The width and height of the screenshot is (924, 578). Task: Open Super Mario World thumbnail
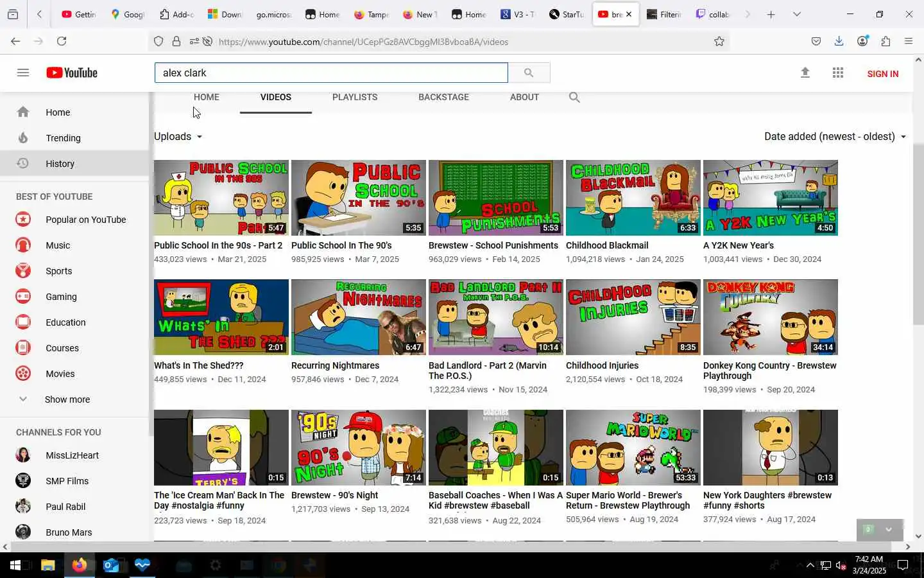pos(633,448)
